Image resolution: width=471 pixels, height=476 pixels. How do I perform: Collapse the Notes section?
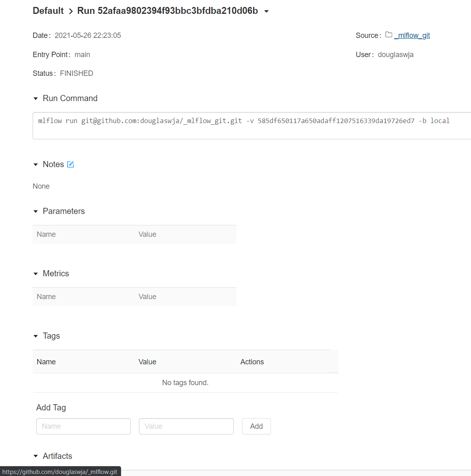(x=35, y=164)
